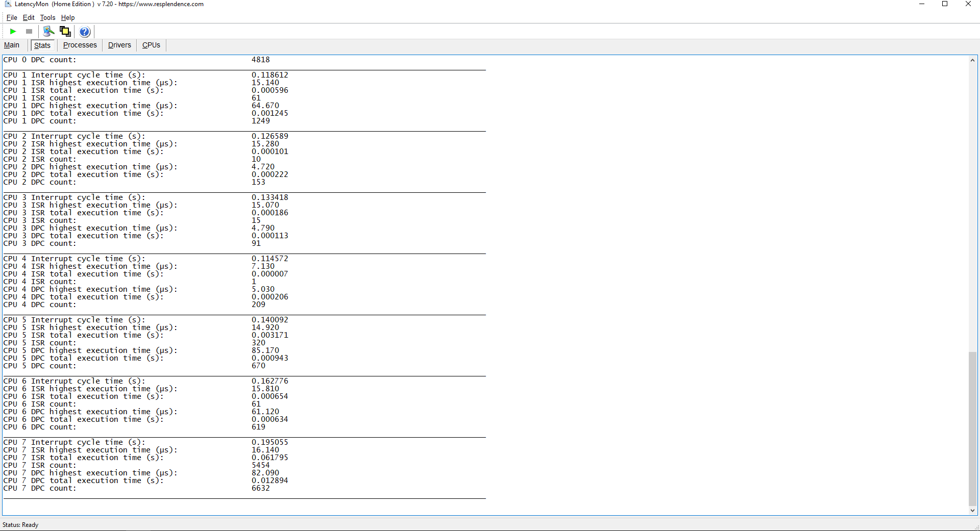Open help via the blue question mark icon

click(85, 32)
